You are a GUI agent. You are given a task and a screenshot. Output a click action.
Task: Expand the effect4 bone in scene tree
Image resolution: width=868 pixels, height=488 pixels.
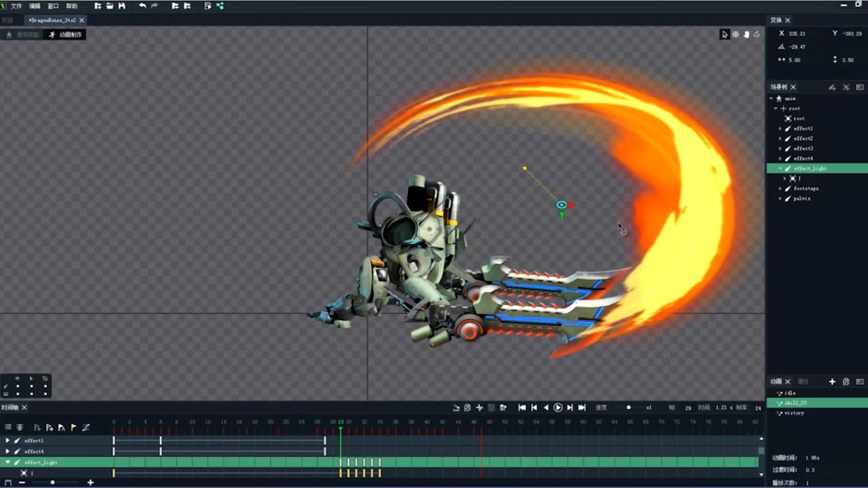click(x=780, y=158)
